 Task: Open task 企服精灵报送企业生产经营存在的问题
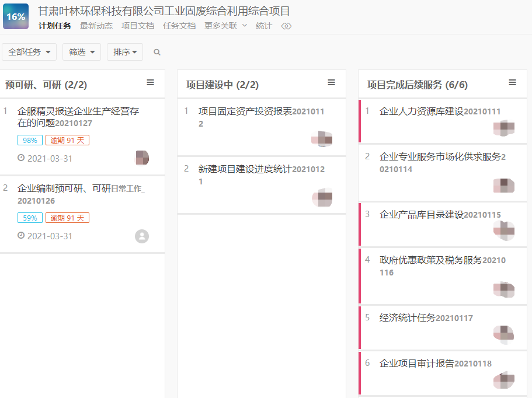(x=78, y=117)
